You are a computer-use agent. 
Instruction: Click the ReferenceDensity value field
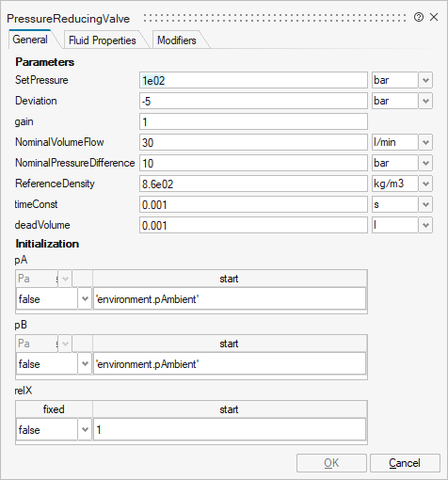click(x=253, y=184)
